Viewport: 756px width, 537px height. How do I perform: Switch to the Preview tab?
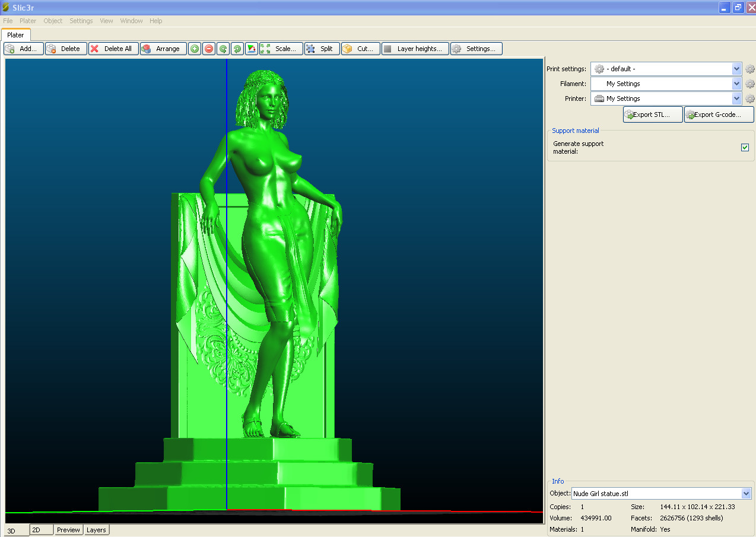(x=68, y=530)
